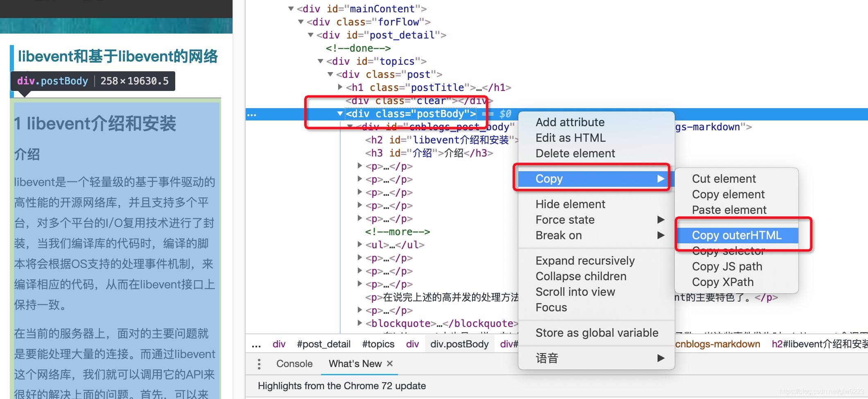Select Copy element in submenu

[x=737, y=194]
